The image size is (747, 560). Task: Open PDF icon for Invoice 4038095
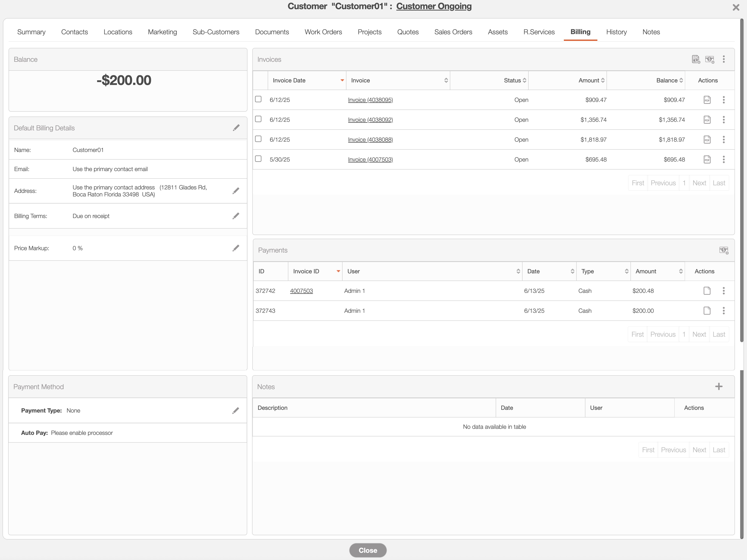[x=707, y=100]
